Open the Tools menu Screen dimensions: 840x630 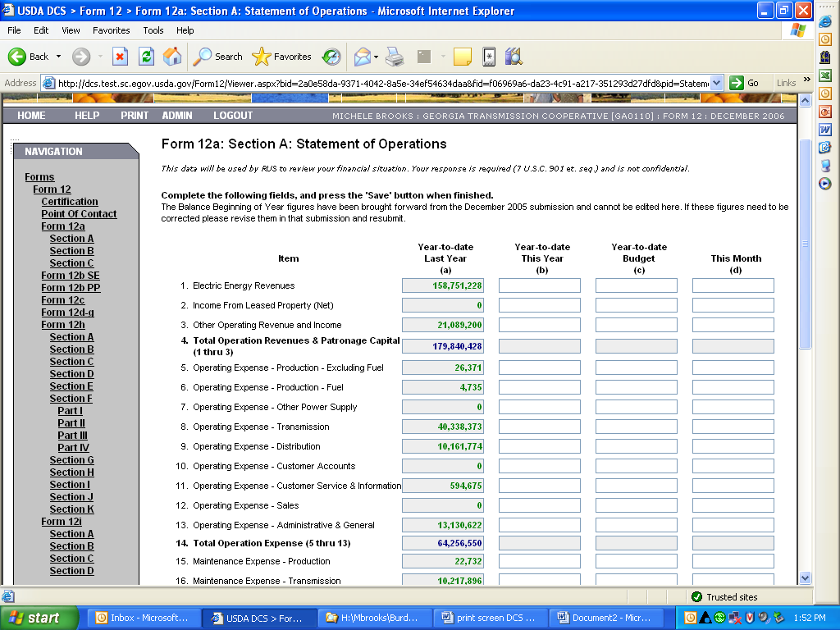point(153,30)
